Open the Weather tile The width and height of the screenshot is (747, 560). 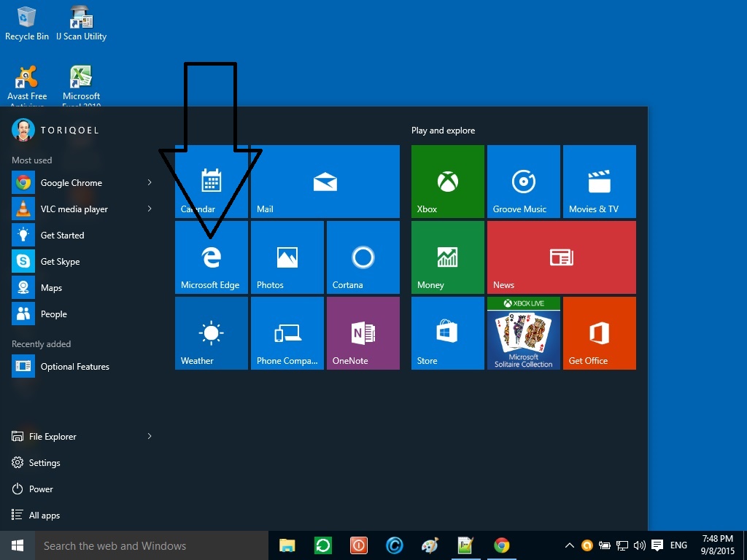(x=212, y=333)
